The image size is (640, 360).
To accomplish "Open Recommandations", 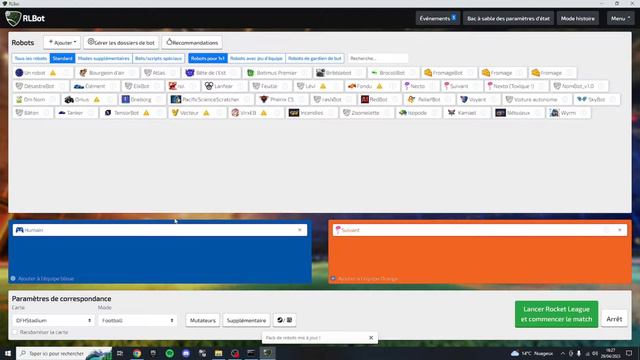I will pyautogui.click(x=192, y=42).
